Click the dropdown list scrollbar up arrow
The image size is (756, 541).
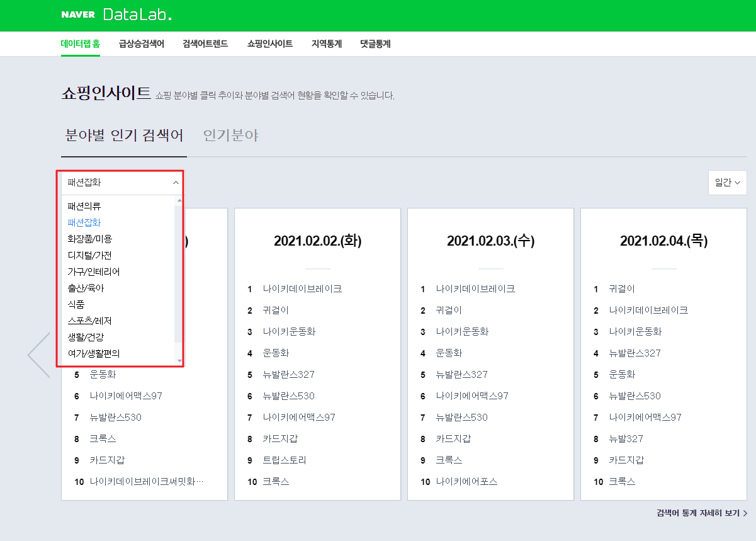[179, 200]
